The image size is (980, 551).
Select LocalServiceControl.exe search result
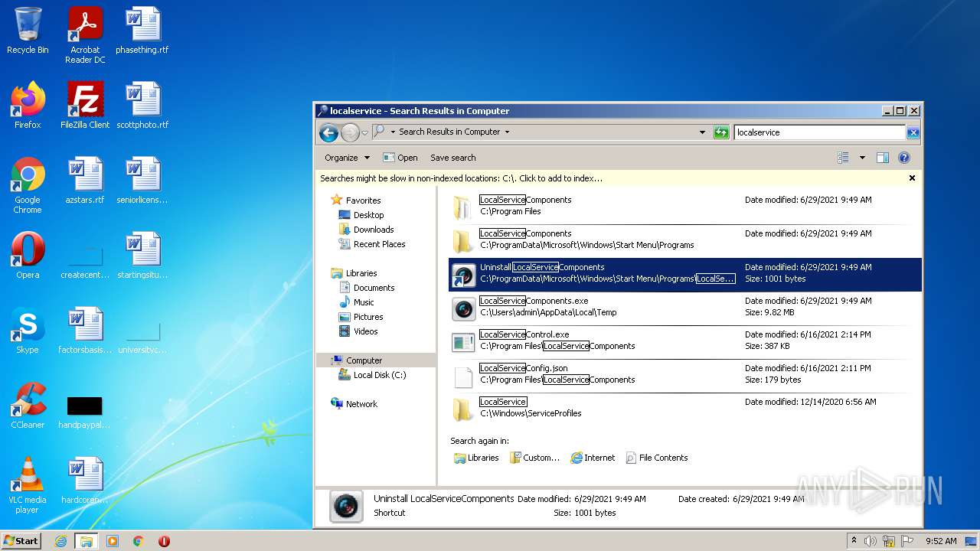tap(685, 341)
